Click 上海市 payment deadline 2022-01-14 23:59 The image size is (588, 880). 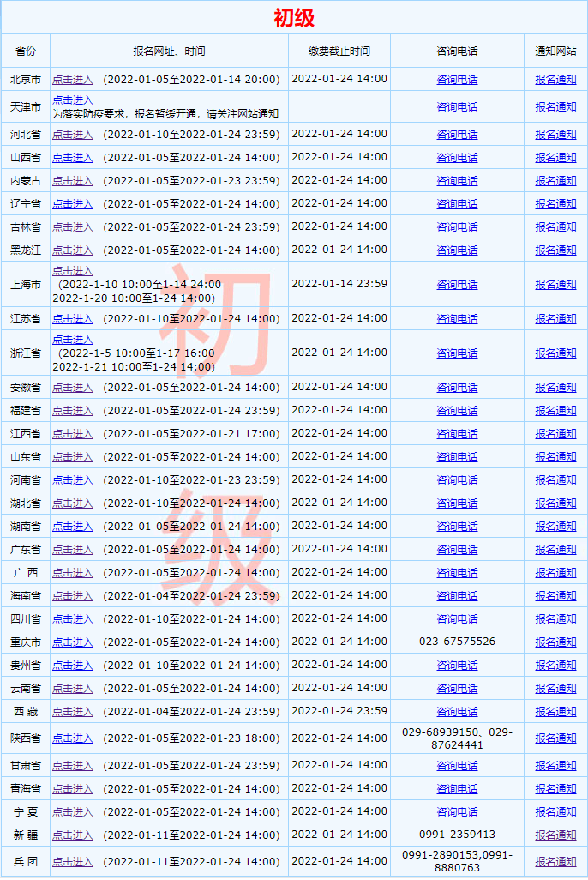pos(339,284)
